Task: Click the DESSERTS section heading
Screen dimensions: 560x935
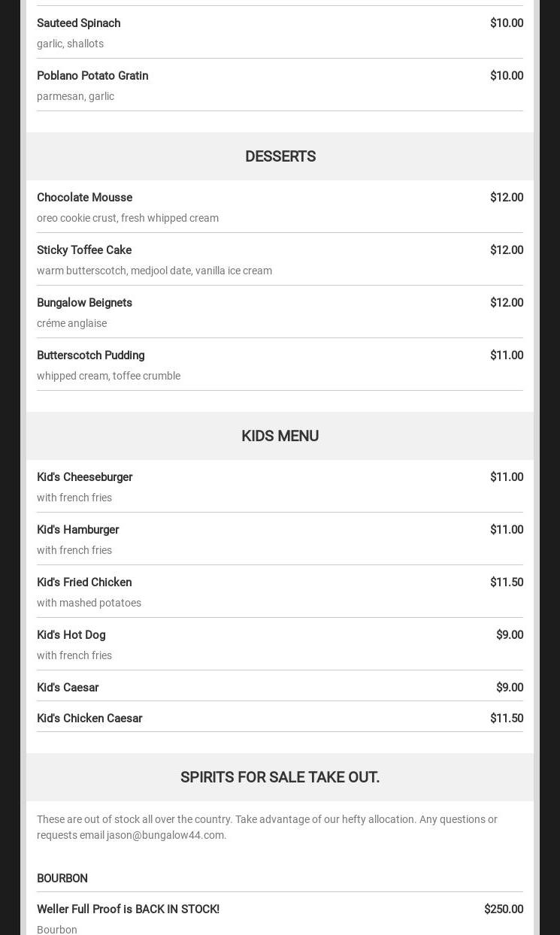Action: pyautogui.click(x=280, y=156)
